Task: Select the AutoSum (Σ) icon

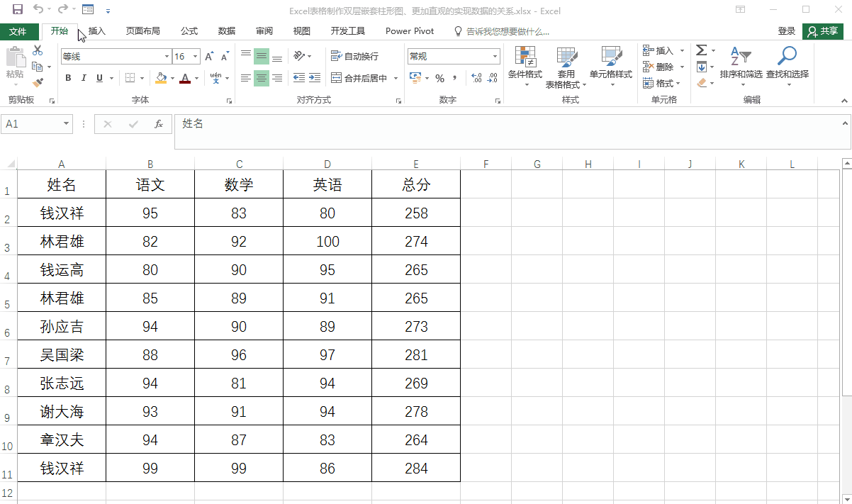Action: [x=702, y=50]
